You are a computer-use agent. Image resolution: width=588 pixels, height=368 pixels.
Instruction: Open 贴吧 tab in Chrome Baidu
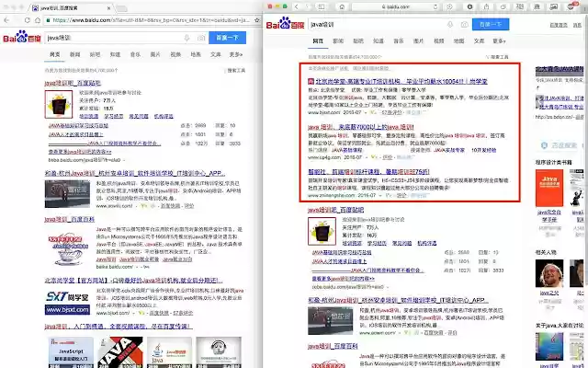pyautogui.click(x=95, y=54)
